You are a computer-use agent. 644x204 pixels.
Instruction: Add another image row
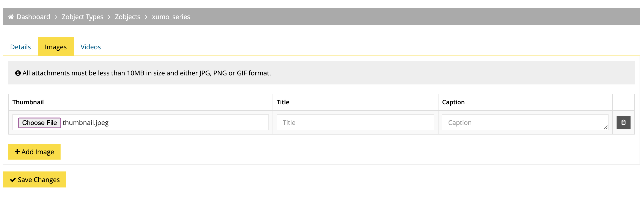(x=34, y=152)
